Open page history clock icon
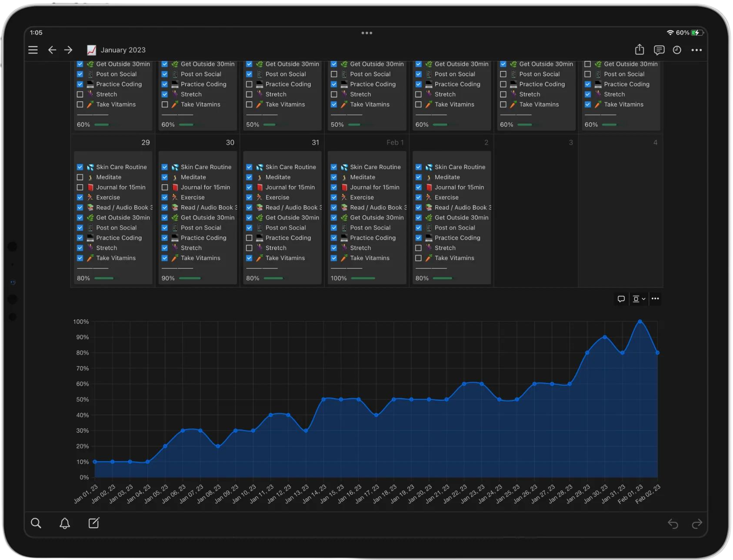Image resolution: width=733 pixels, height=560 pixels. pos(677,50)
